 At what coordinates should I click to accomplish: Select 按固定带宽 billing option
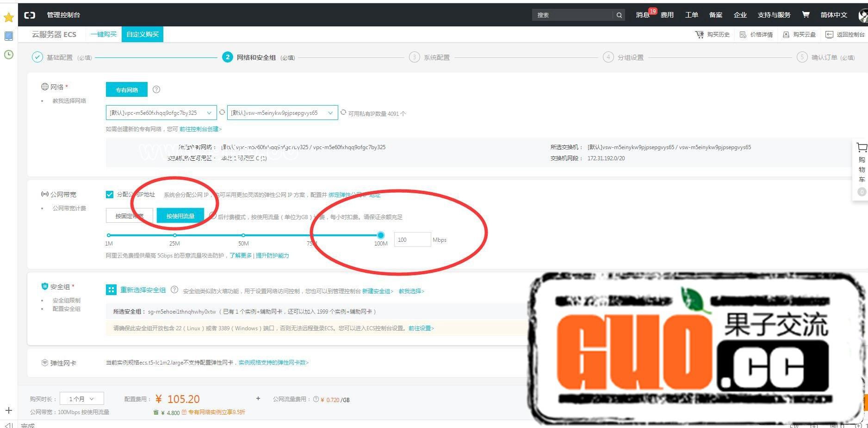pos(129,216)
